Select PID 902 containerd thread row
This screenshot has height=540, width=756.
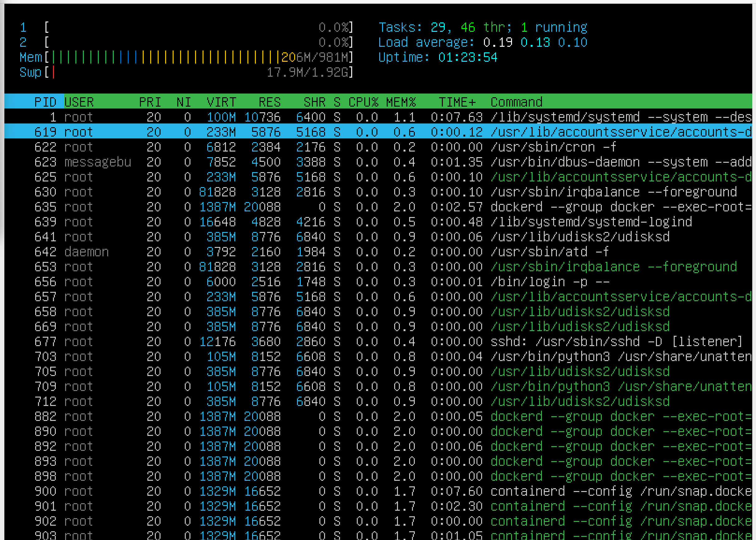click(378, 521)
